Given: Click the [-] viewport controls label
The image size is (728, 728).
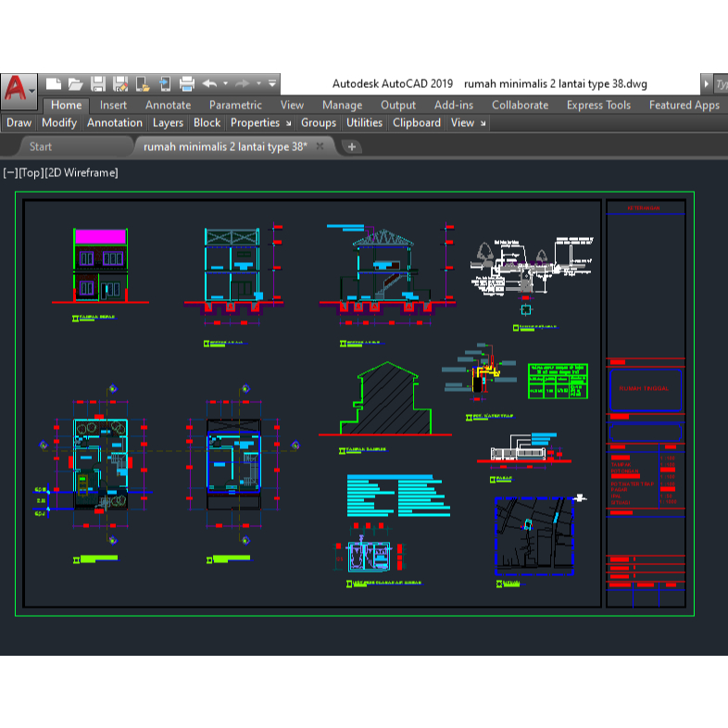Looking at the screenshot, I should [10, 173].
